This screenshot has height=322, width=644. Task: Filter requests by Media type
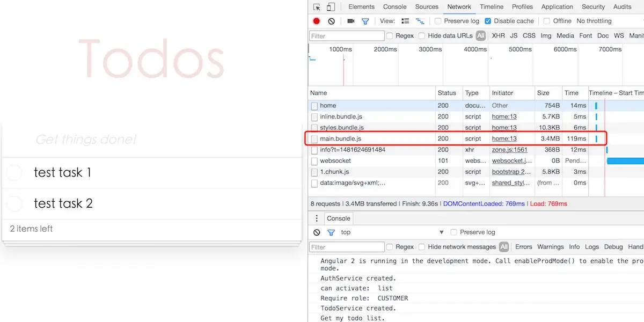point(565,36)
